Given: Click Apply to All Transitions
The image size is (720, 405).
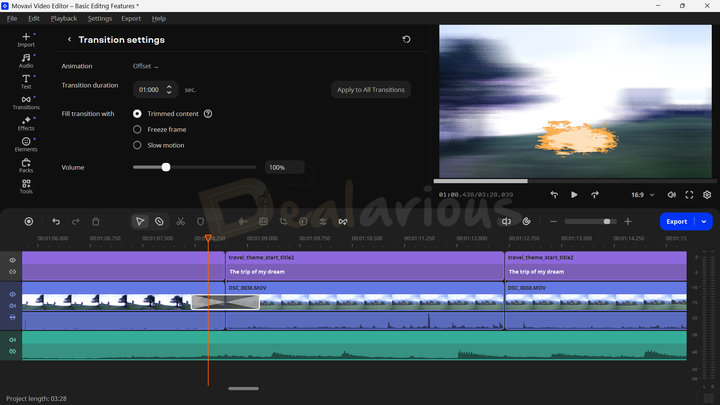Looking at the screenshot, I should 371,90.
